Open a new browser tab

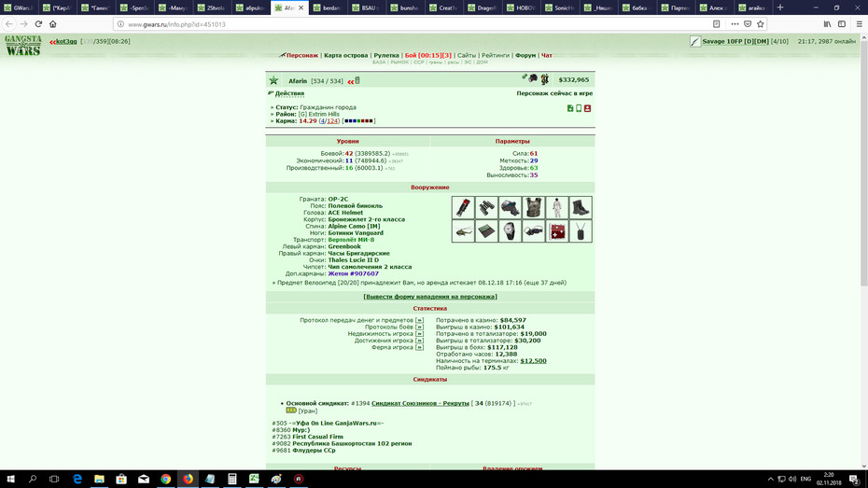[780, 7]
